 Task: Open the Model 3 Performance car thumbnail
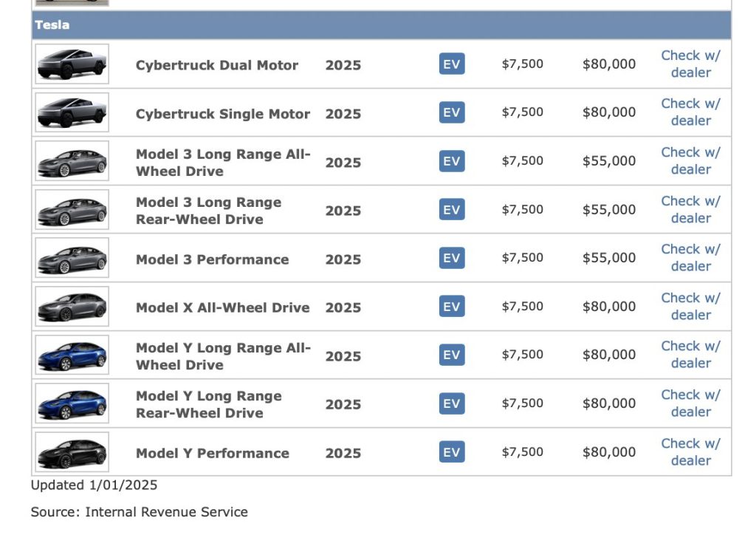pyautogui.click(x=72, y=258)
